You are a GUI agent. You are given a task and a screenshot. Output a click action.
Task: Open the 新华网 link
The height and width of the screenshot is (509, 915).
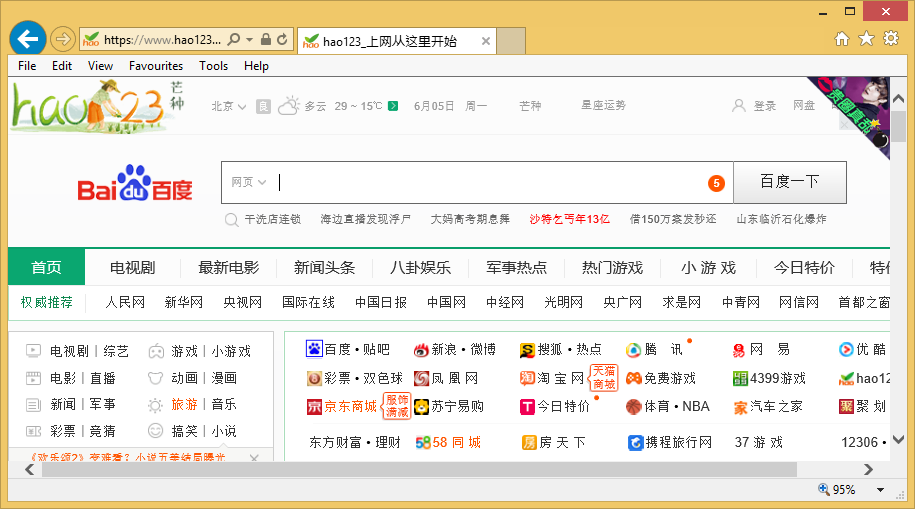184,302
